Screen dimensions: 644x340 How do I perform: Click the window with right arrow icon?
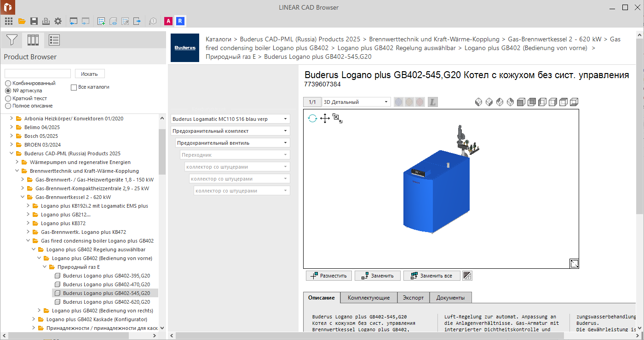(x=86, y=21)
